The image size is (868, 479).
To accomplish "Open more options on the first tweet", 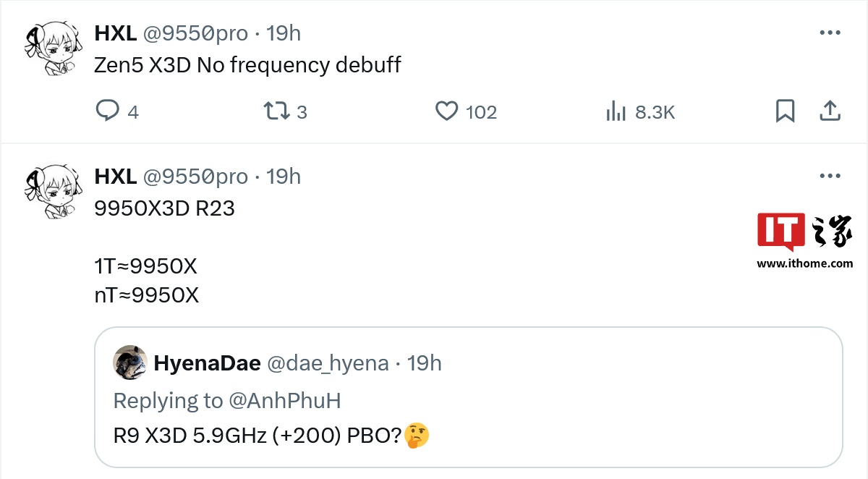I will (x=829, y=33).
